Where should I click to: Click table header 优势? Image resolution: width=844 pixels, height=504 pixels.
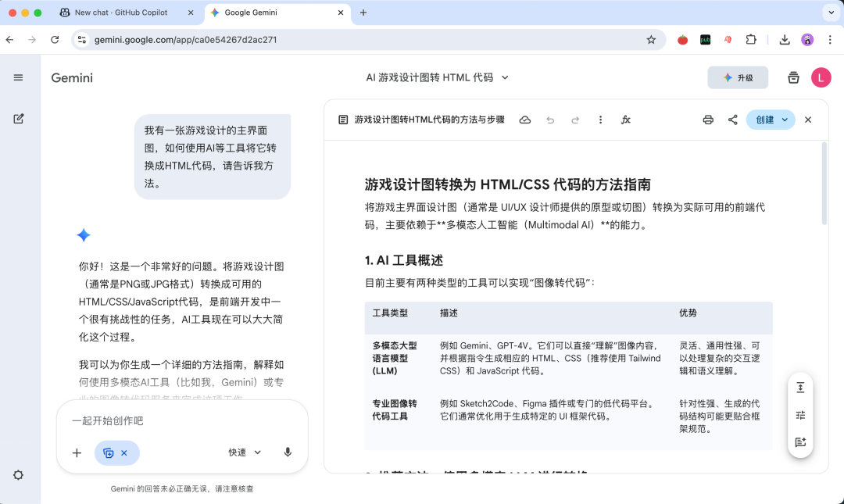click(x=688, y=313)
